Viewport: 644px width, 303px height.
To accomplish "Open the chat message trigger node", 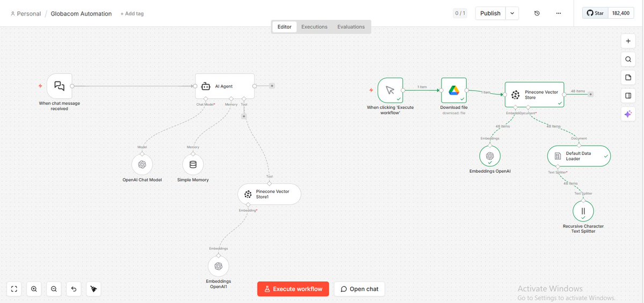I will pyautogui.click(x=60, y=86).
